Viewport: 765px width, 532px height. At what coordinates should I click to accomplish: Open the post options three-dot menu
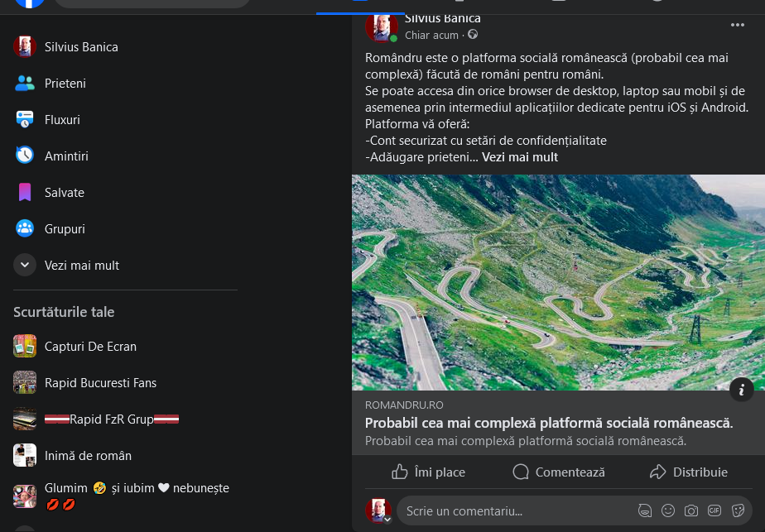(737, 25)
